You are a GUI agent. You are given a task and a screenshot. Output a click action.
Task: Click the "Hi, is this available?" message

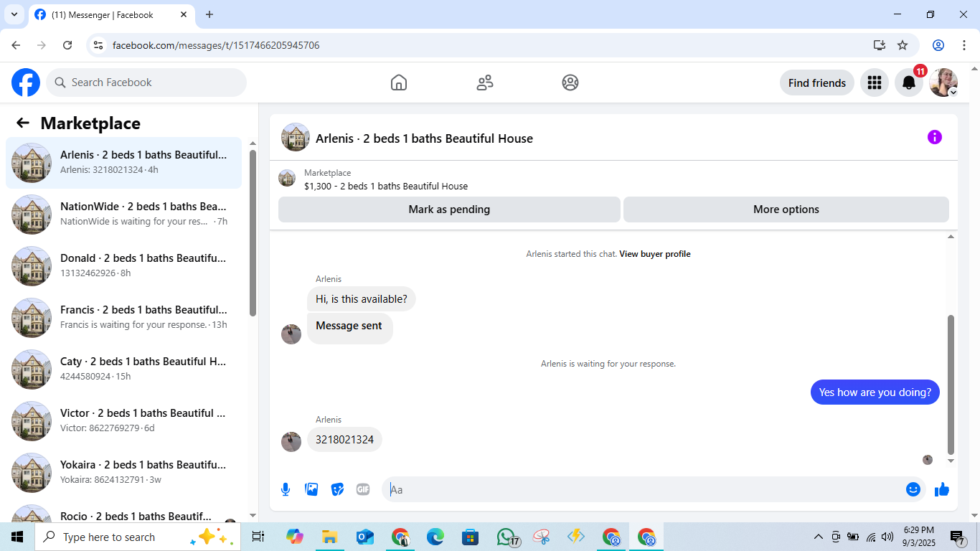362,298
